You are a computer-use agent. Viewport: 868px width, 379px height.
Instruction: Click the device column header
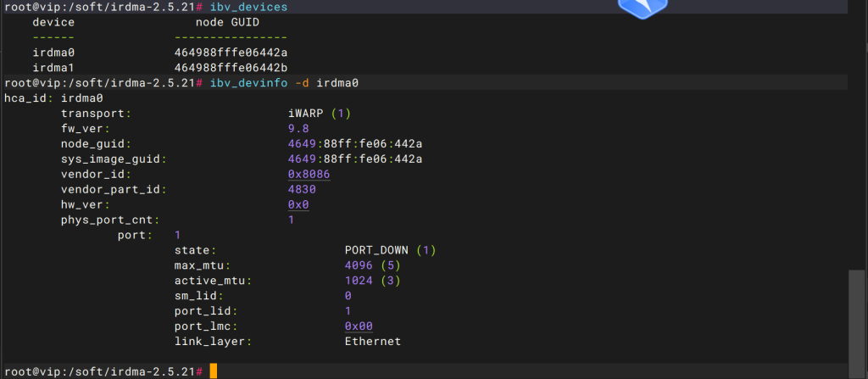tap(53, 22)
